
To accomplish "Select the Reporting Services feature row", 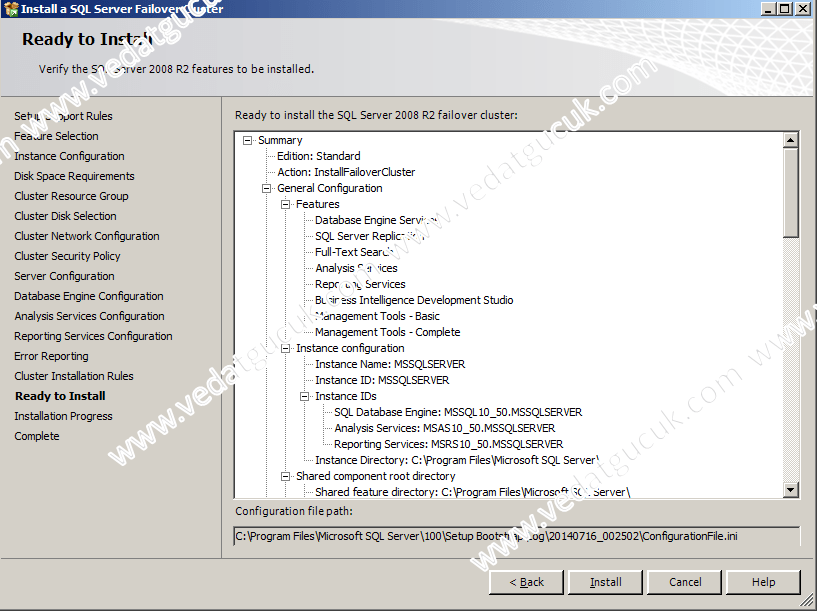I will point(360,284).
